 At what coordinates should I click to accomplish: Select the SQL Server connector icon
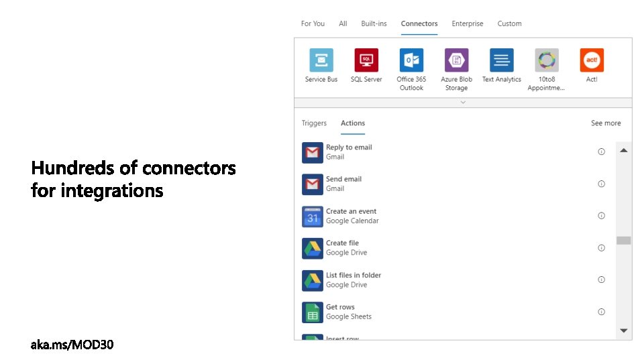pyautogui.click(x=366, y=60)
